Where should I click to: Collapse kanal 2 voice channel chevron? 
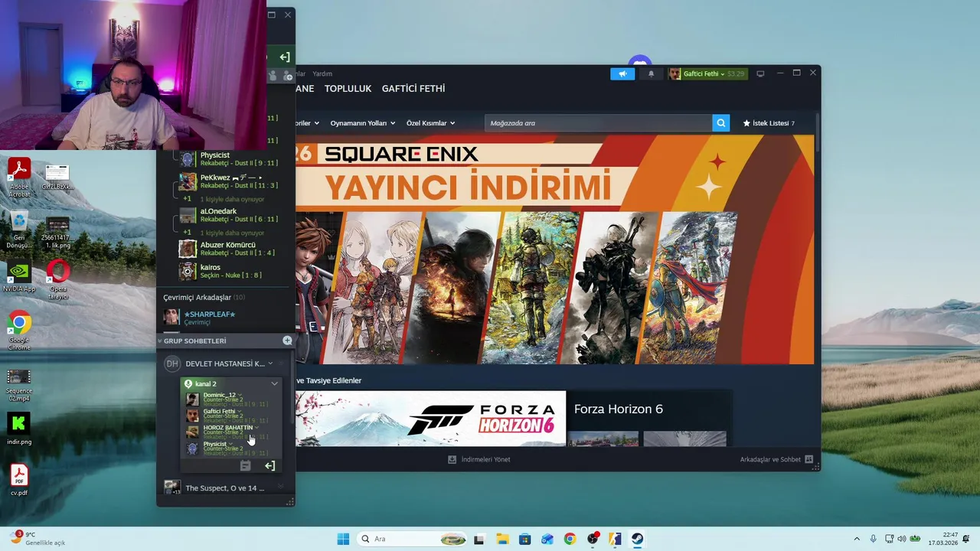[274, 383]
